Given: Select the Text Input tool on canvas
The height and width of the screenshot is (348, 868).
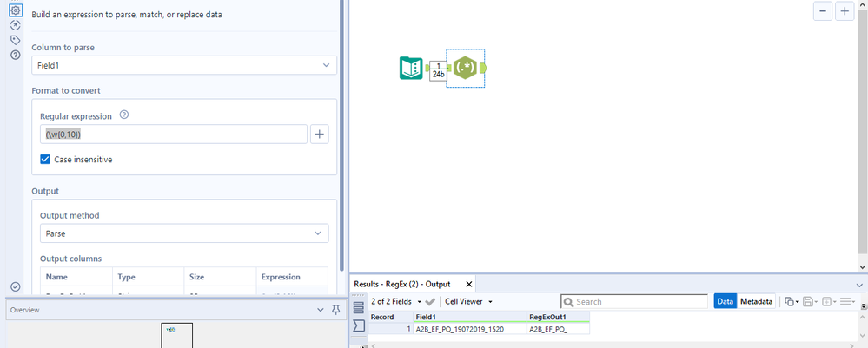Looking at the screenshot, I should (411, 68).
